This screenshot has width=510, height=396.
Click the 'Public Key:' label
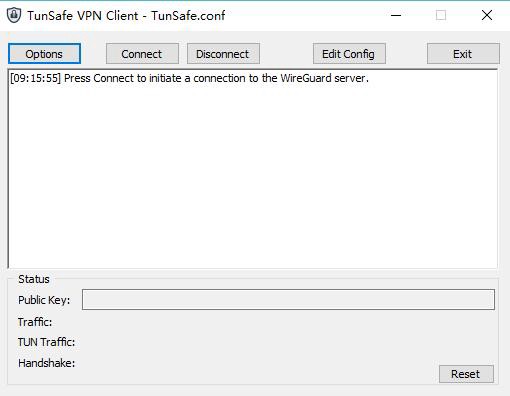44,300
